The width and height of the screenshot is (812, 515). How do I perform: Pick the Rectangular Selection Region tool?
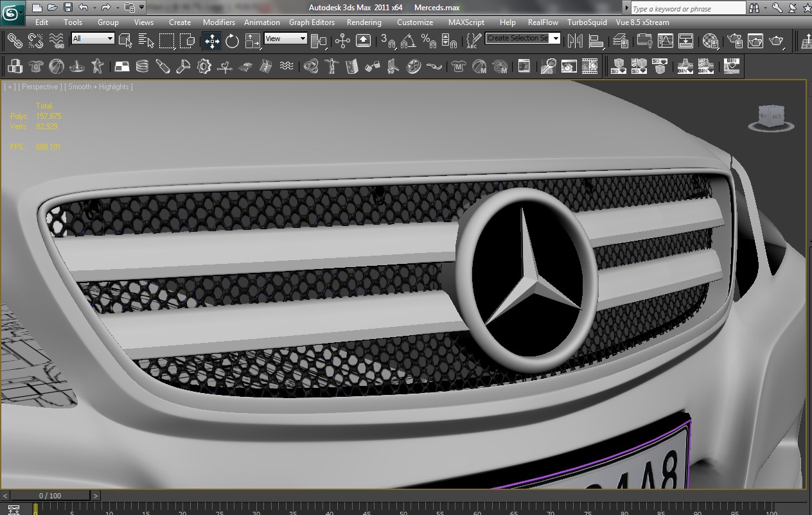(167, 41)
